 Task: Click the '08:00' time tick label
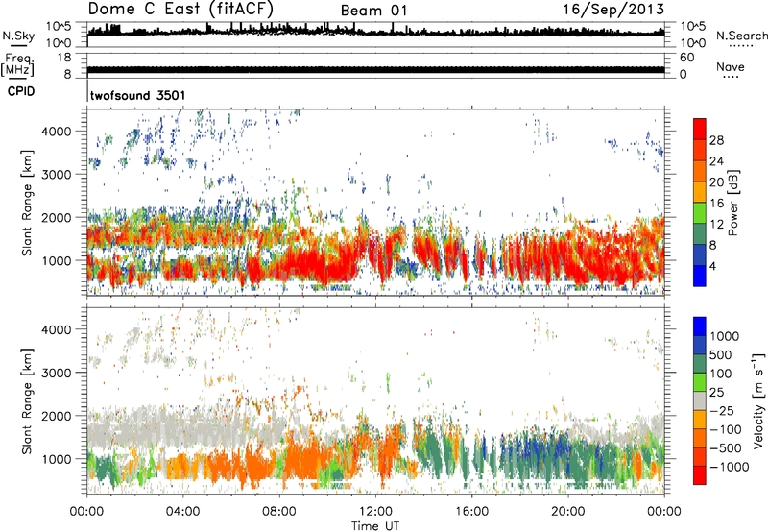(279, 512)
